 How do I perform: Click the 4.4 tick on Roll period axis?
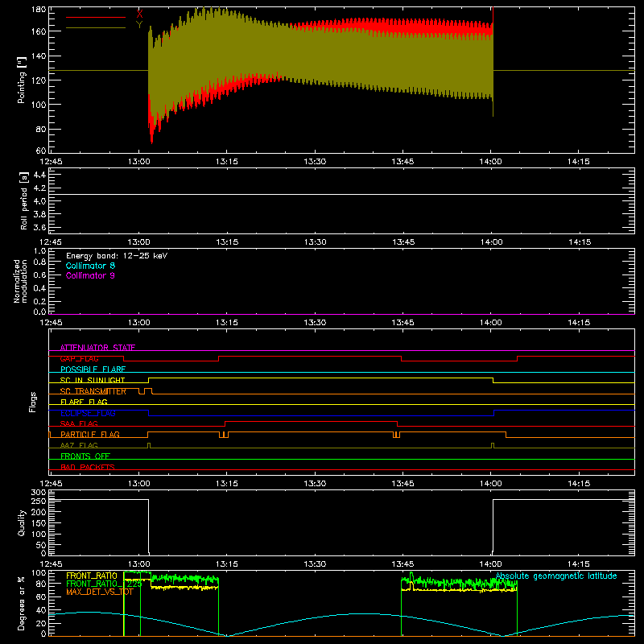pos(39,175)
